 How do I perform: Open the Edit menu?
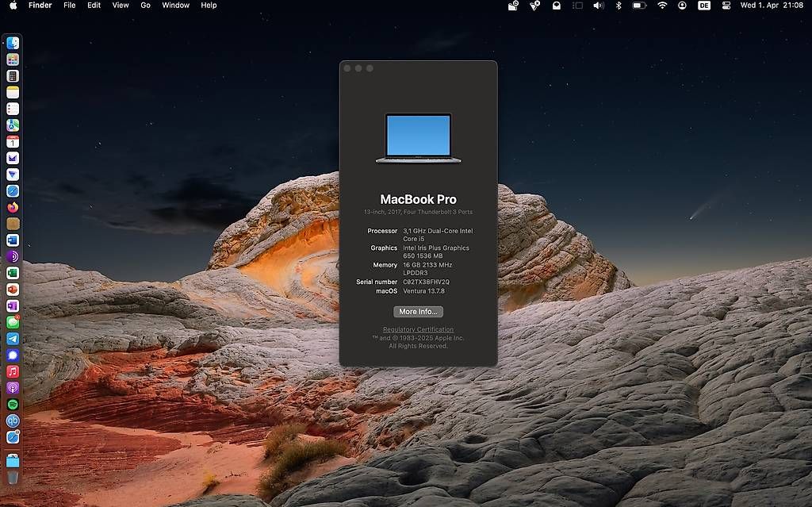point(94,6)
